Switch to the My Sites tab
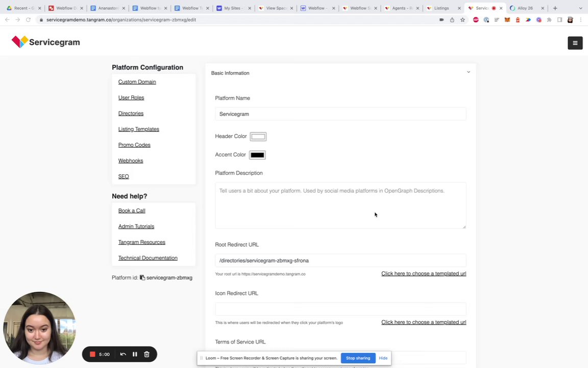 tap(233, 8)
